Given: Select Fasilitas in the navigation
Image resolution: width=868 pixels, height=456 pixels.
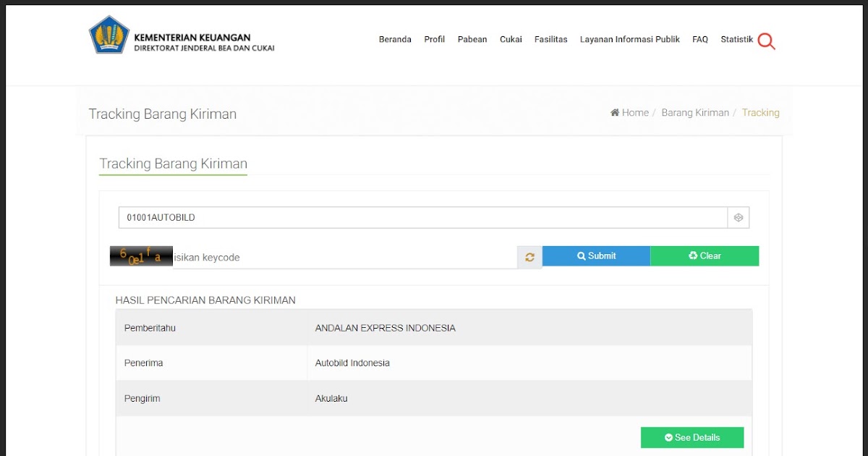Looking at the screenshot, I should coord(550,40).
